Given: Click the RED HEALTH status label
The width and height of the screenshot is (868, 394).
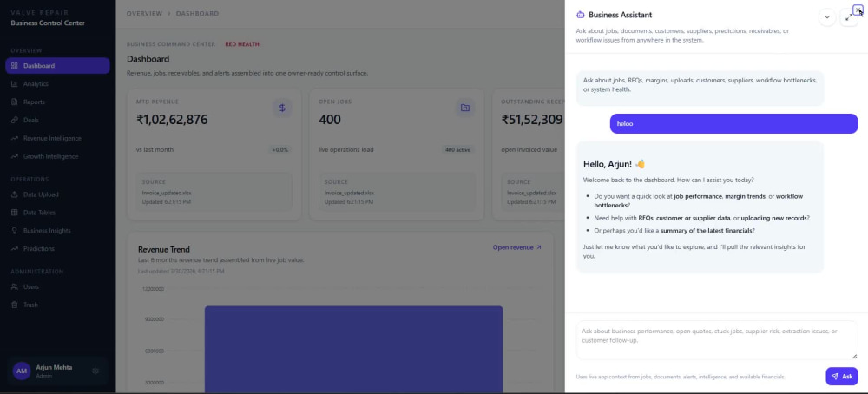Looking at the screenshot, I should point(242,44).
